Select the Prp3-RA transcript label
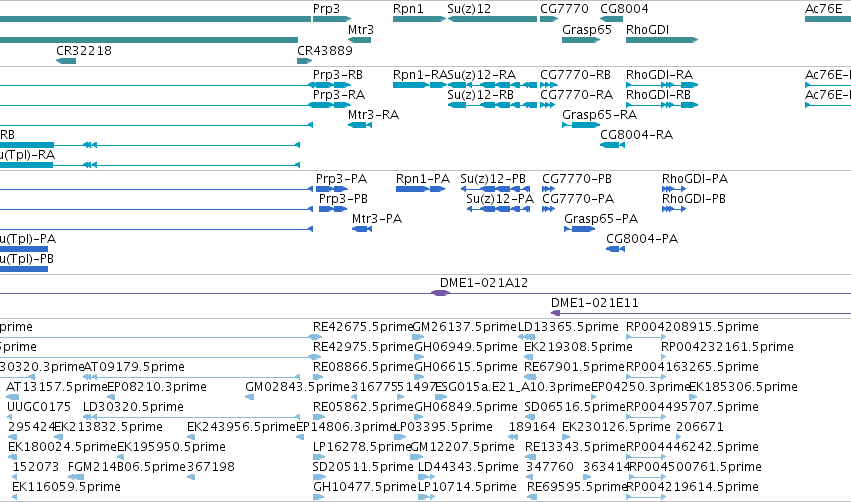851x502 pixels. [339, 95]
